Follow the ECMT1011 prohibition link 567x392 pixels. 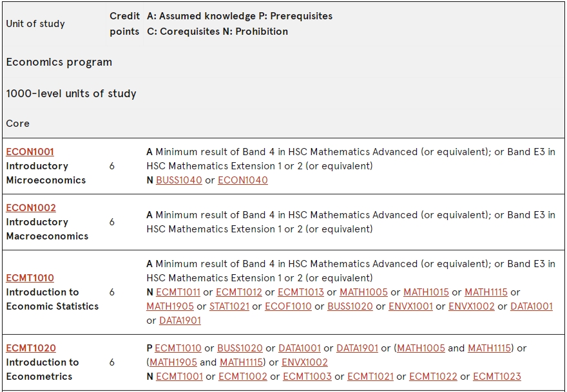tap(178, 292)
